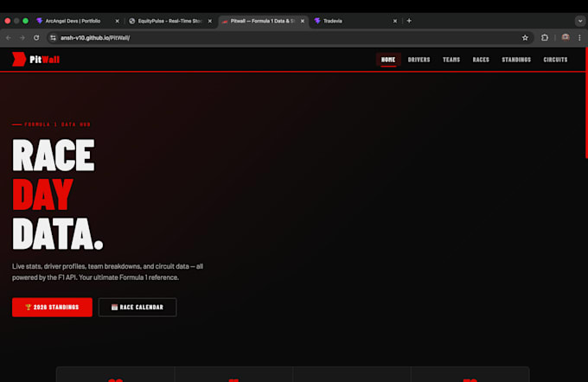Viewport: 588px width, 382px height.
Task: Open the Drivers nav item
Action: pos(419,60)
